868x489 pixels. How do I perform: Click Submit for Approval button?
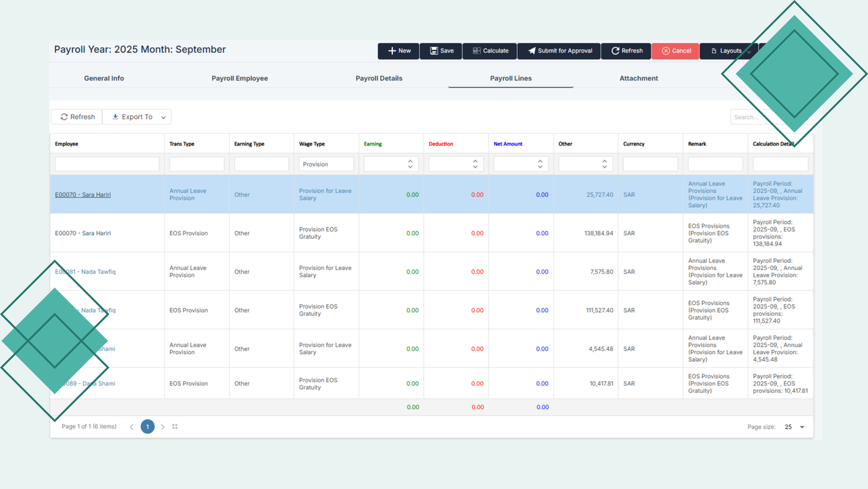click(x=559, y=51)
